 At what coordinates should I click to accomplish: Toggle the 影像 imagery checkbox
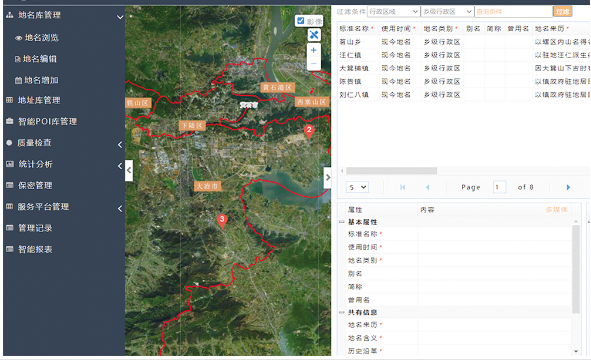[301, 21]
